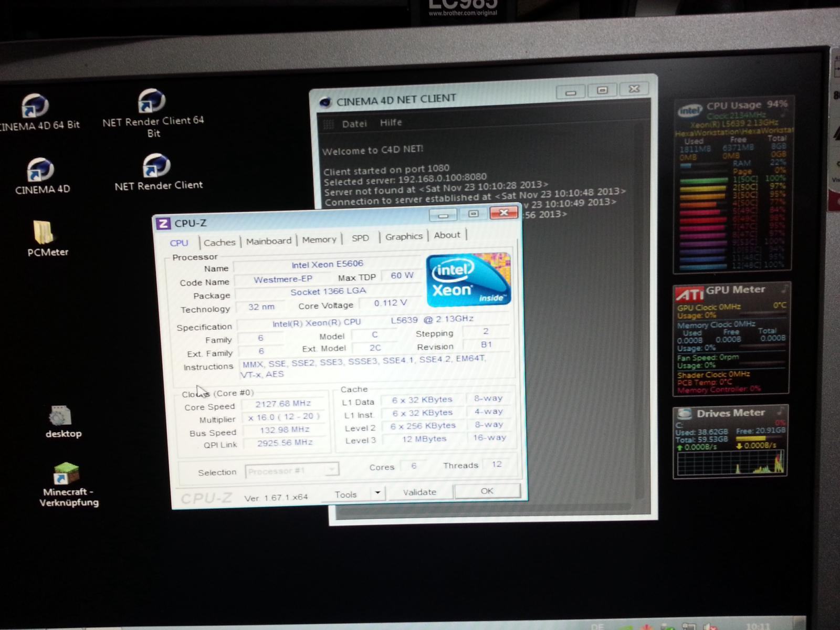The width and height of the screenshot is (840, 630).
Task: Open the Datei menu in NET Client
Action: click(x=354, y=124)
